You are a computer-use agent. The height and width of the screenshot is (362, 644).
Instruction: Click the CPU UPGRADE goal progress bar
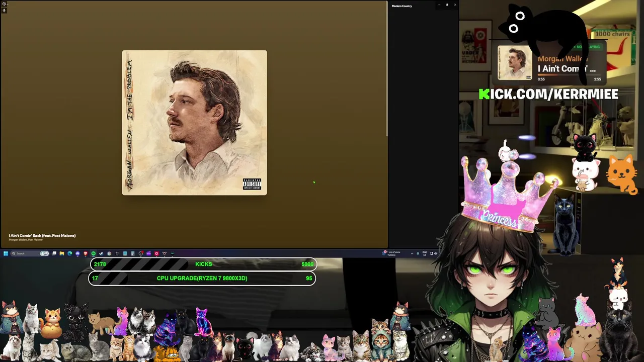coord(202,278)
